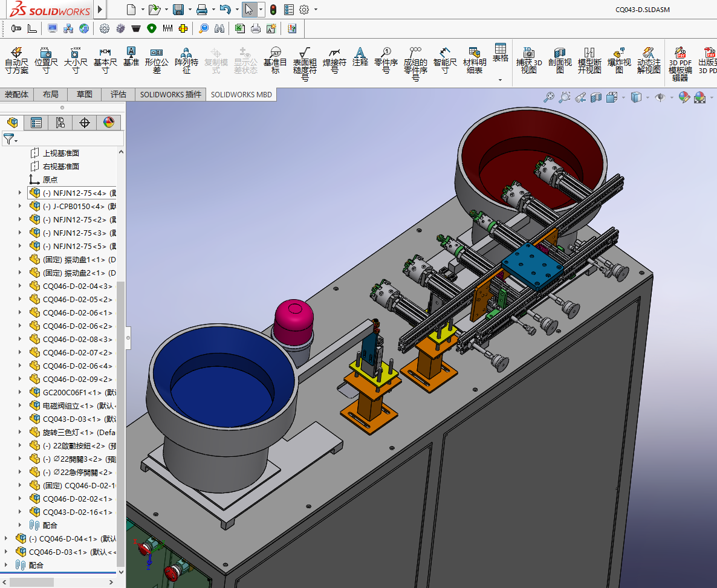The image size is (717, 588).
Task: Open the Options gear dropdown arrow
Action: (316, 10)
